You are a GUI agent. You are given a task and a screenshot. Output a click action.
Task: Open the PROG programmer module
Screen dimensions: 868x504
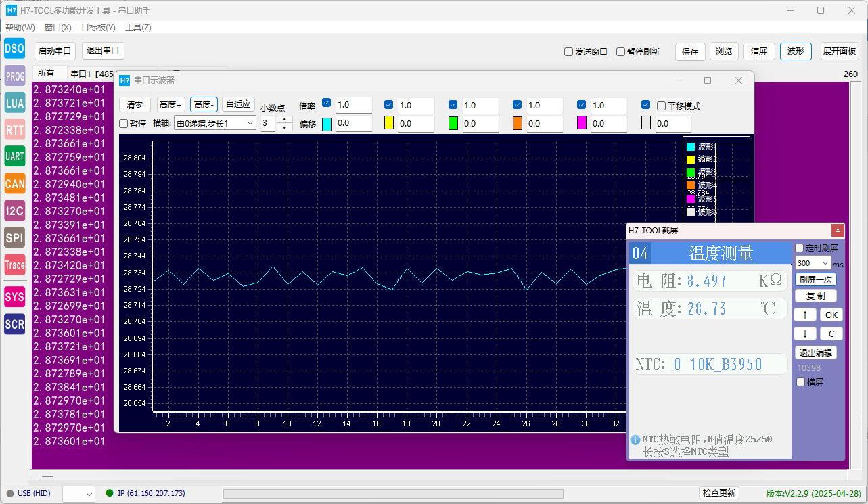(14, 76)
